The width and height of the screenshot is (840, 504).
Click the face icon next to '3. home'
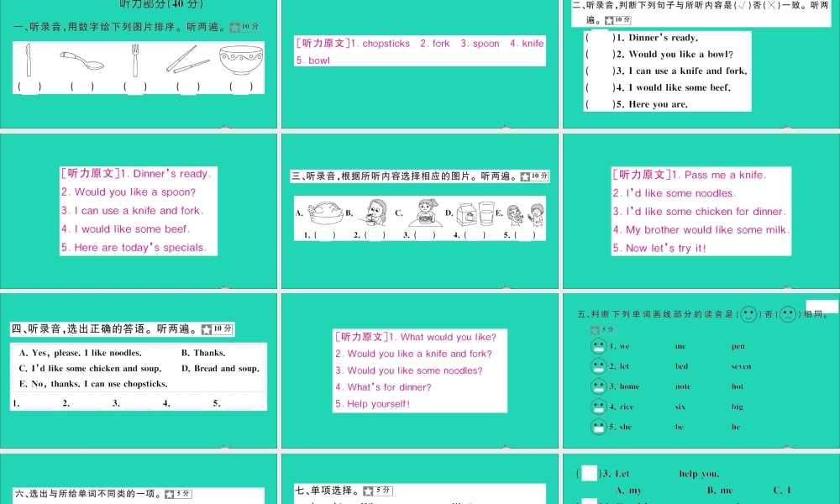[x=598, y=386]
